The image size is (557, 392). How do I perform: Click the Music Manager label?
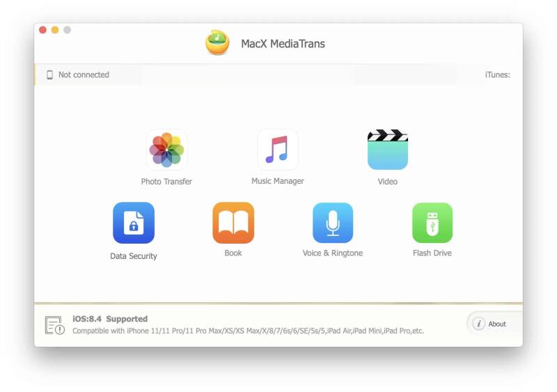point(278,181)
